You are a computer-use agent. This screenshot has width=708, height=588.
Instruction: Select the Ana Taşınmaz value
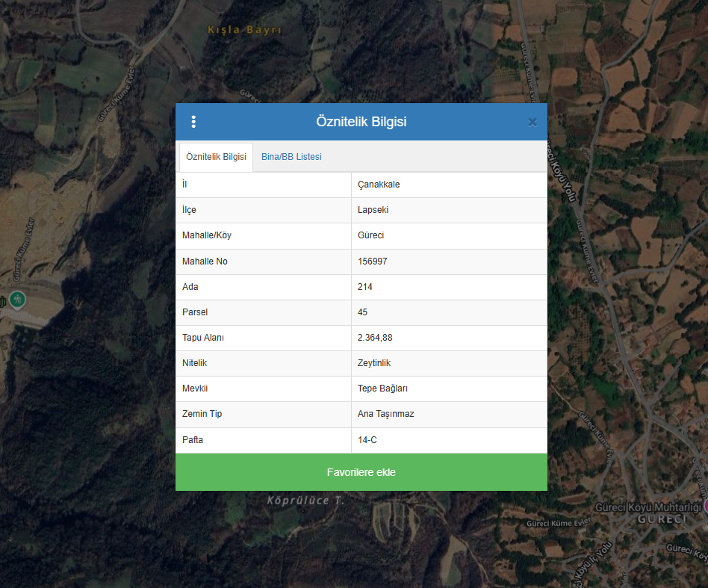tap(385, 414)
